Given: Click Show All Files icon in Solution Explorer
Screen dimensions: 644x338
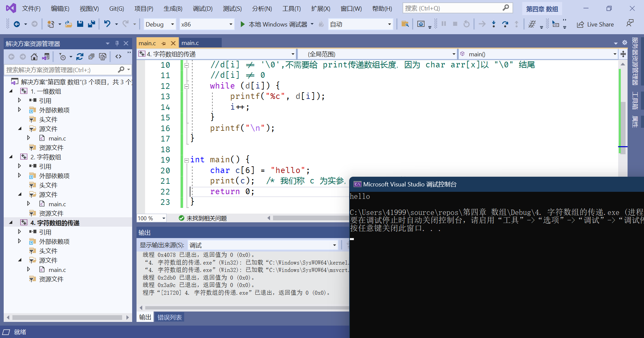Looking at the screenshot, I should [103, 57].
